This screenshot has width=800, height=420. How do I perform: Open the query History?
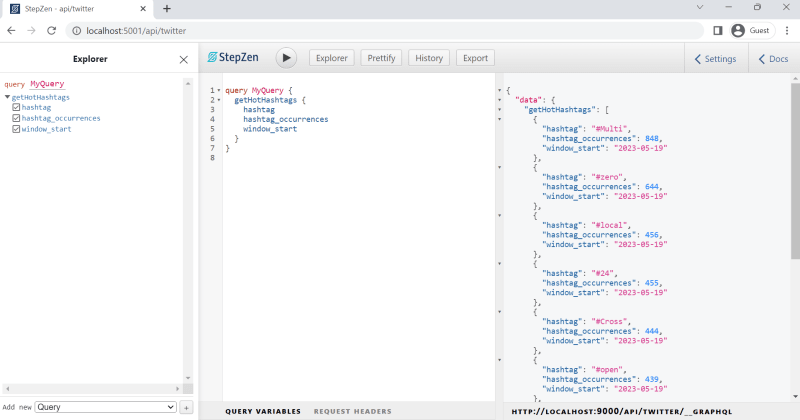pyautogui.click(x=429, y=58)
